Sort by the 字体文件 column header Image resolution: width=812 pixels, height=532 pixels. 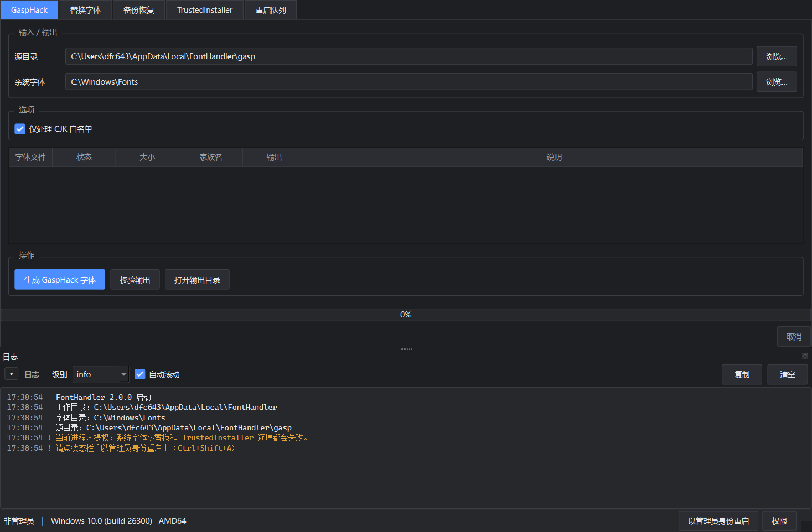[x=30, y=157]
